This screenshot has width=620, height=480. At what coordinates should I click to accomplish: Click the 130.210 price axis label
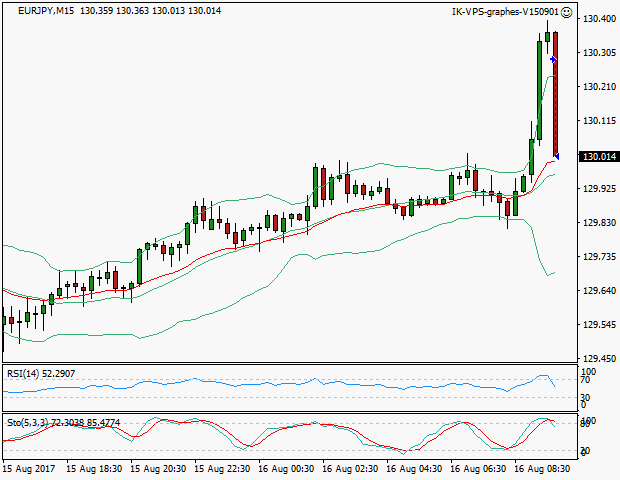point(598,87)
